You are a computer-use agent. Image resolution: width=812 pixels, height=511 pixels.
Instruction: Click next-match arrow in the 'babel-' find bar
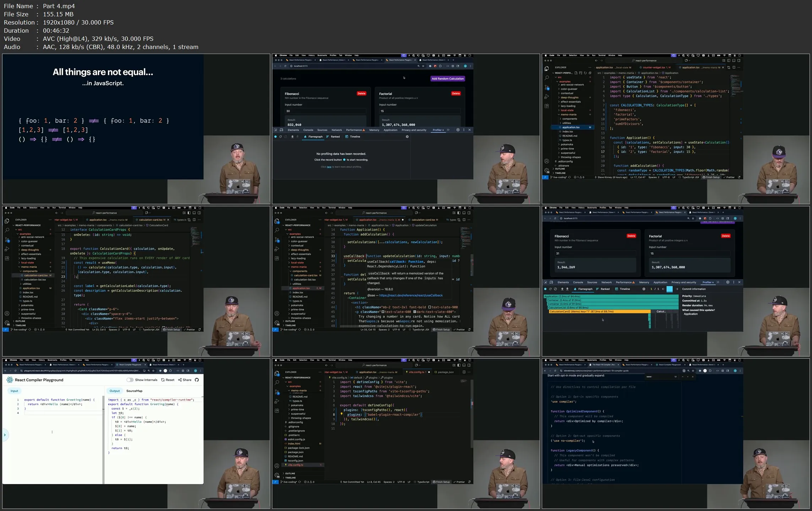pos(688,377)
